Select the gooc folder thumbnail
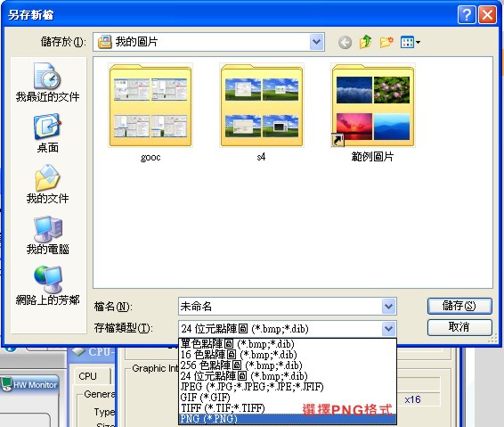Image resolution: width=504 pixels, height=427 pixels. click(150, 112)
